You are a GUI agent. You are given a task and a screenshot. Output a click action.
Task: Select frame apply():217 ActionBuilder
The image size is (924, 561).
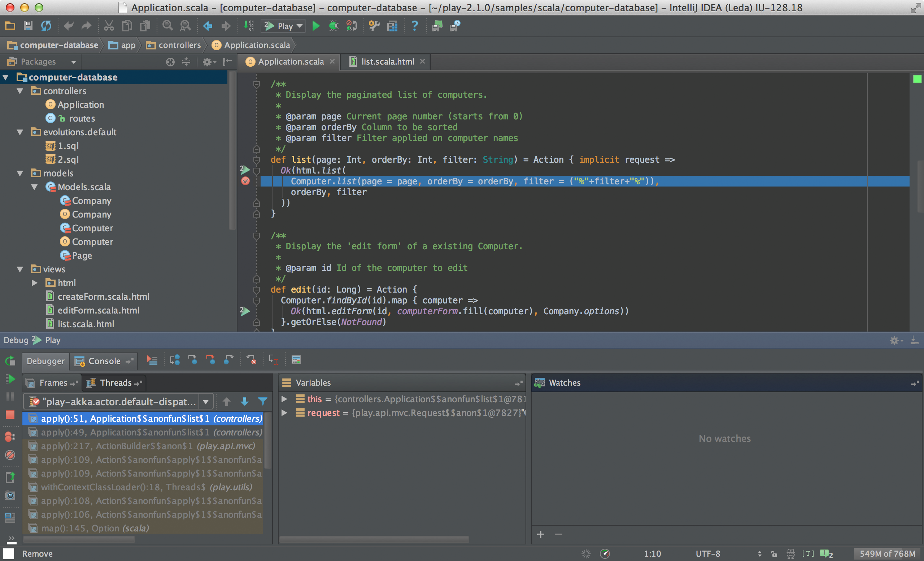(x=143, y=446)
